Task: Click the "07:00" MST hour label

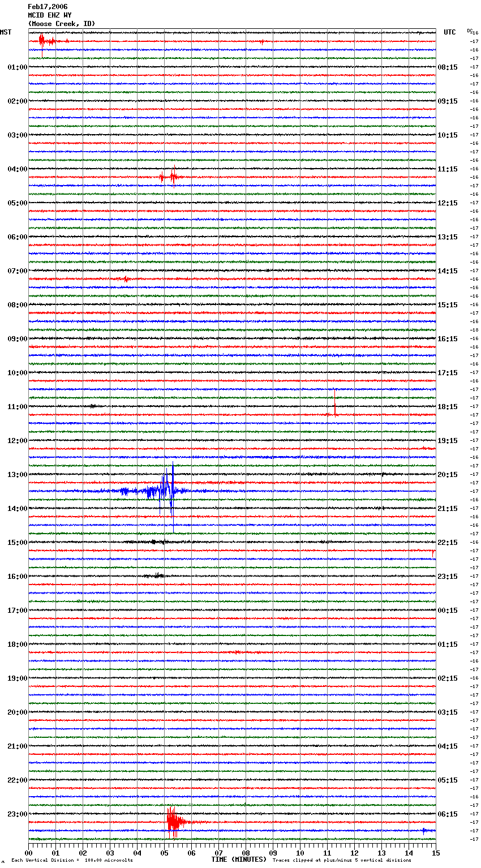Action: (x=18, y=271)
